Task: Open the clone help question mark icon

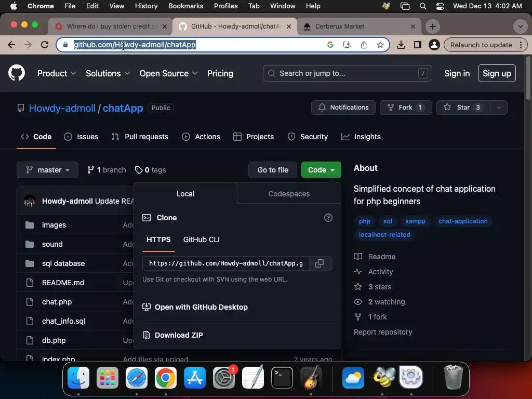Action: coord(328,218)
